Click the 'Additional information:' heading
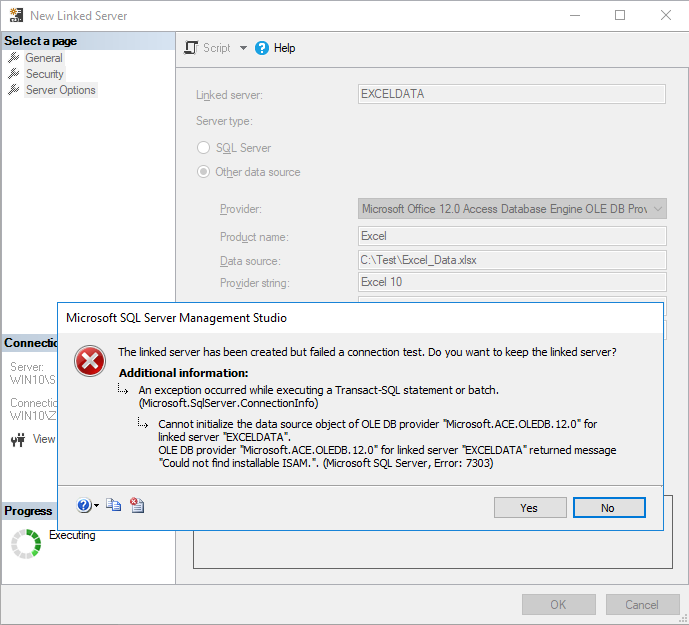Image resolution: width=689 pixels, height=625 pixels. pyautogui.click(x=184, y=373)
